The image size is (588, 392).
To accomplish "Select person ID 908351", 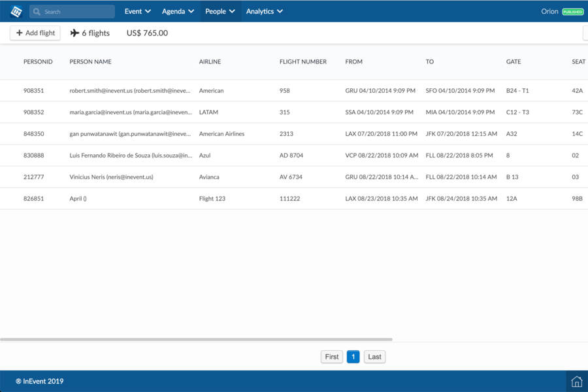I will [34, 90].
